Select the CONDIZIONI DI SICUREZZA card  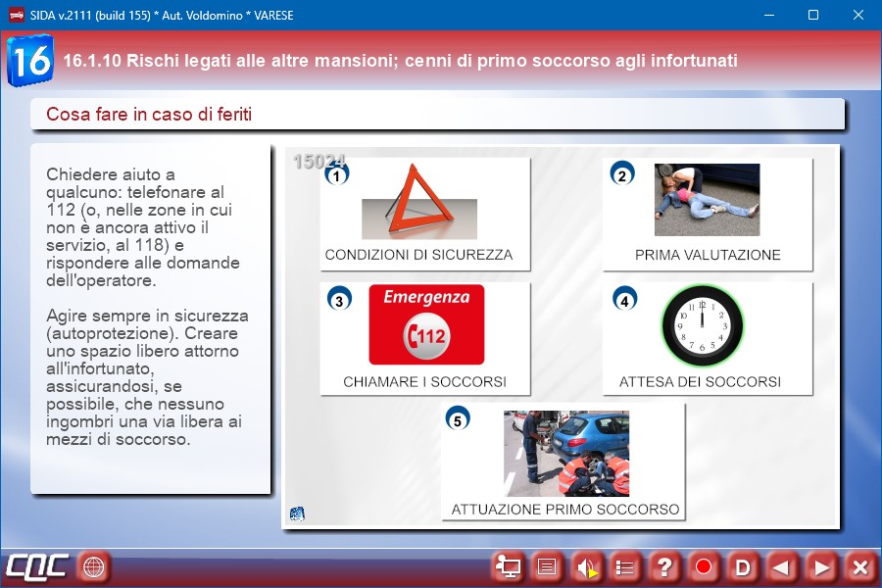point(424,214)
